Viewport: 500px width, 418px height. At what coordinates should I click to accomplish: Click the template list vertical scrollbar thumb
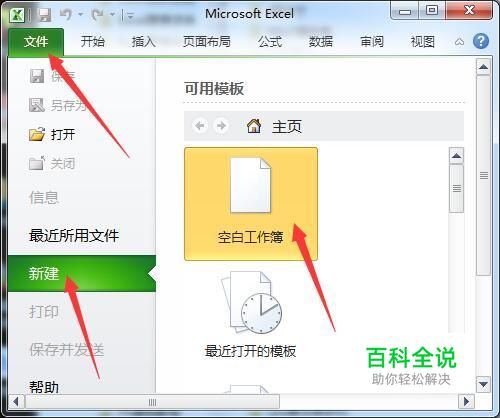[x=457, y=188]
